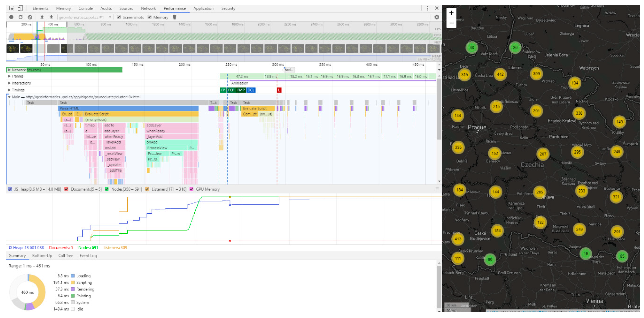Switch to the Elements tab
Viewport: 644px width, 318px height.
pyautogui.click(x=40, y=8)
